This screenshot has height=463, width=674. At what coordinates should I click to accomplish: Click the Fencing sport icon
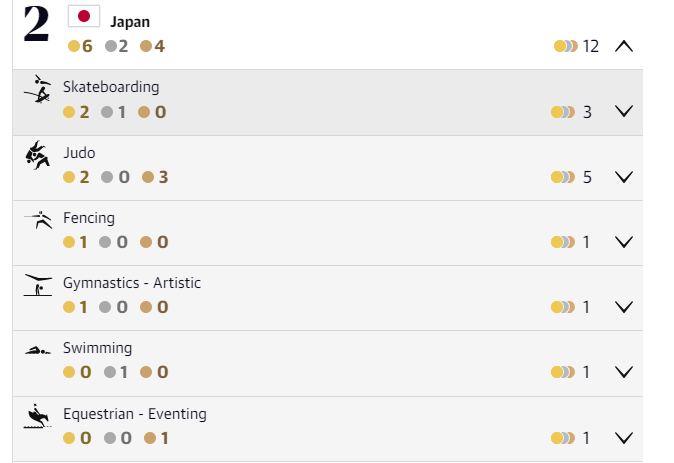tap(38, 220)
